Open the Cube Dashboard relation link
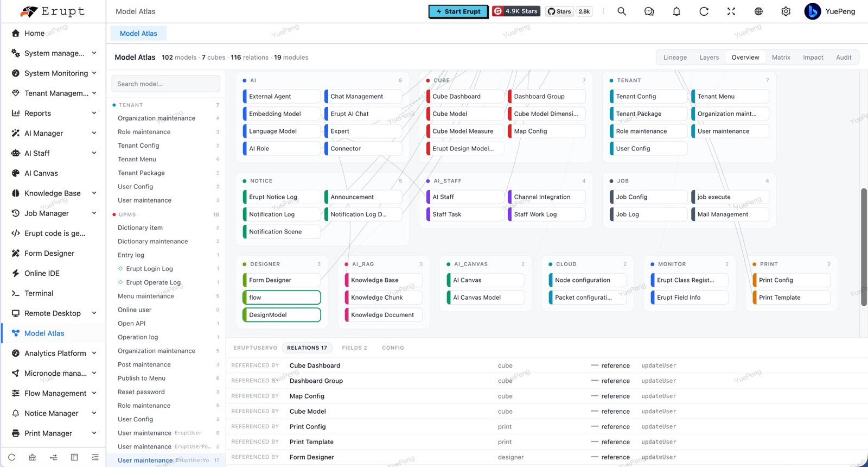Viewport: 868px width, 467px height. pyautogui.click(x=315, y=366)
